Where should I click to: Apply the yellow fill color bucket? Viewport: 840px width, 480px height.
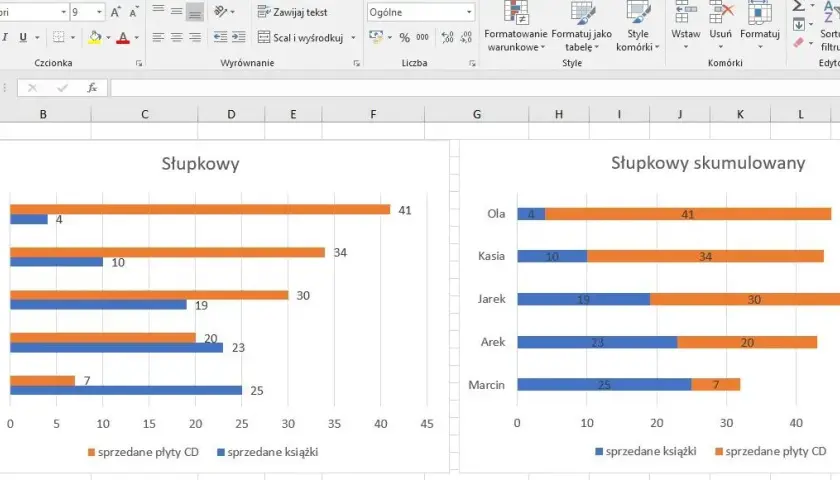pyautogui.click(x=95, y=37)
